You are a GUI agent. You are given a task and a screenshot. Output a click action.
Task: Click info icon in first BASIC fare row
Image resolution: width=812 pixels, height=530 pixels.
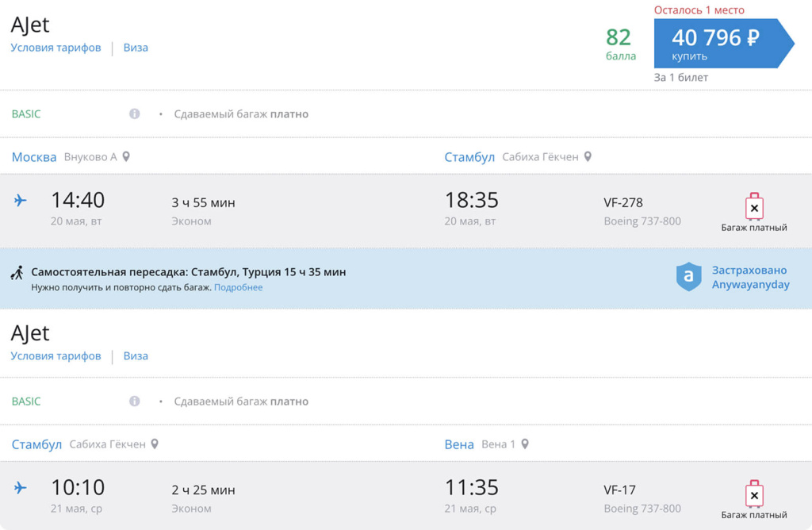tap(135, 114)
